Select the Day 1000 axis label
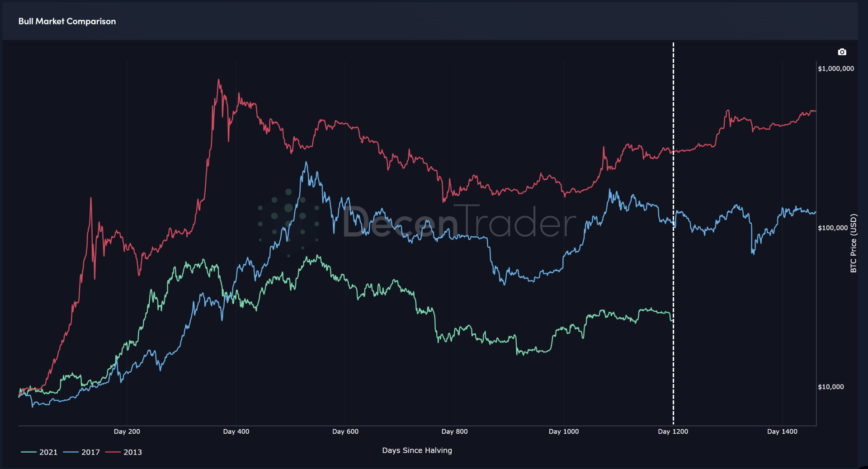Image resolution: width=868 pixels, height=469 pixels. point(564,431)
